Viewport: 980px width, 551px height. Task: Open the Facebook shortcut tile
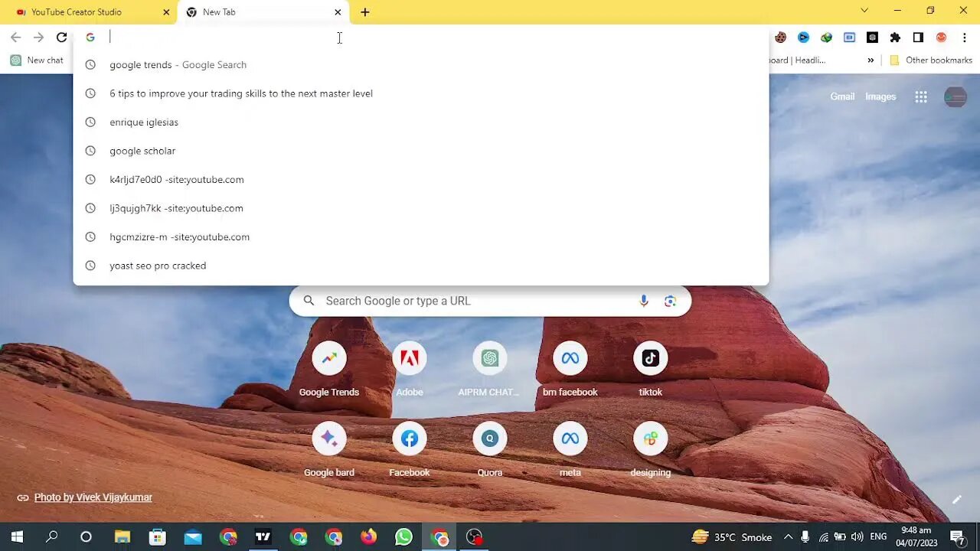click(410, 451)
